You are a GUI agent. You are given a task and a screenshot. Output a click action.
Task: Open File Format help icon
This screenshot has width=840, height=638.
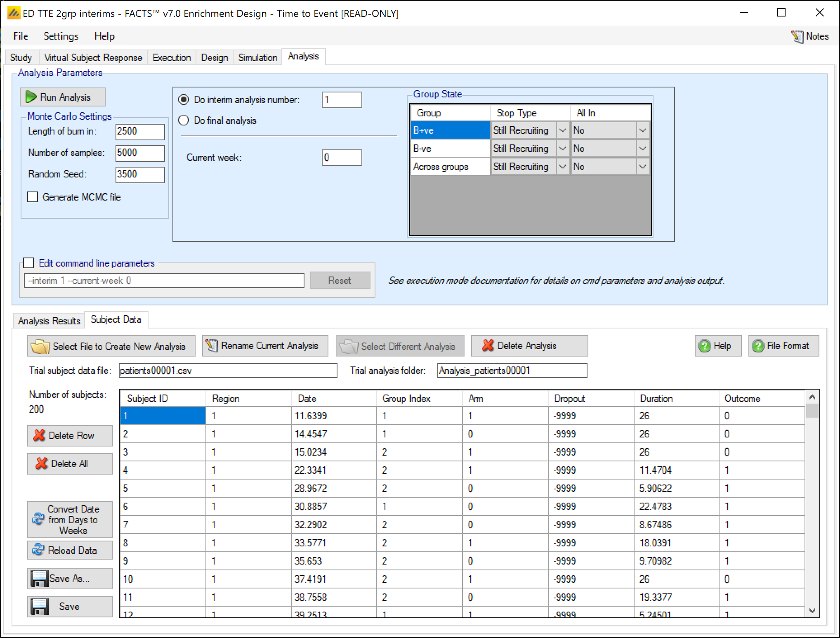pos(758,346)
